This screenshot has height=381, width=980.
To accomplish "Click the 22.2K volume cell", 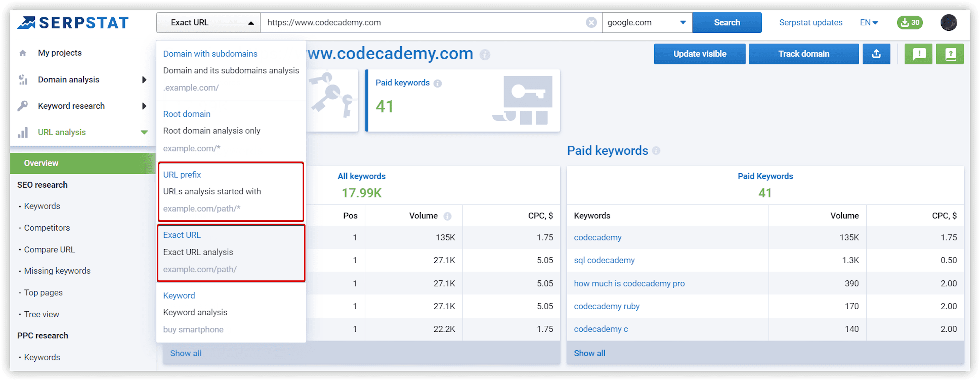I will (444, 329).
